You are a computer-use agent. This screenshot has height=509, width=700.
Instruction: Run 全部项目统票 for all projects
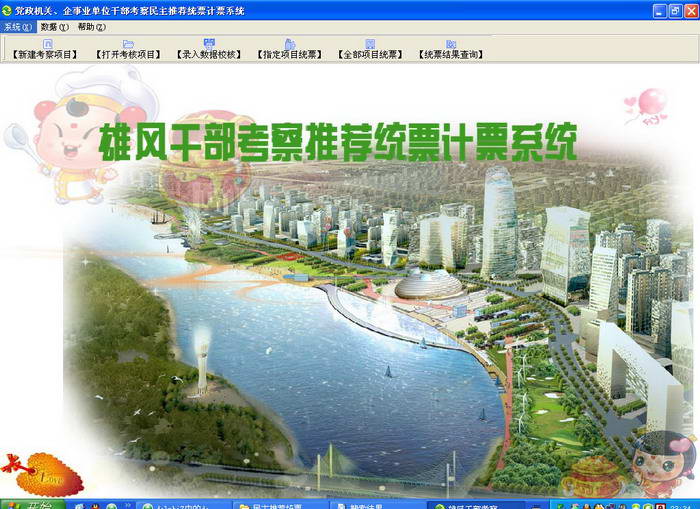point(370,50)
